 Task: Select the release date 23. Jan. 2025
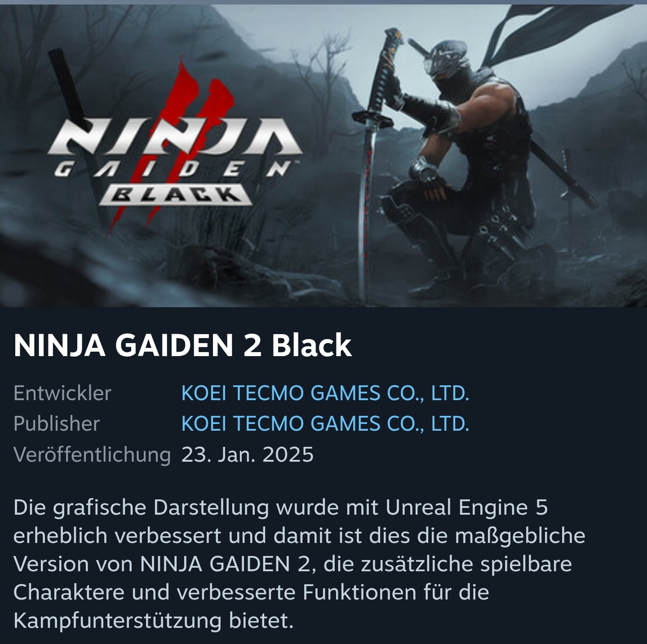coord(247,454)
